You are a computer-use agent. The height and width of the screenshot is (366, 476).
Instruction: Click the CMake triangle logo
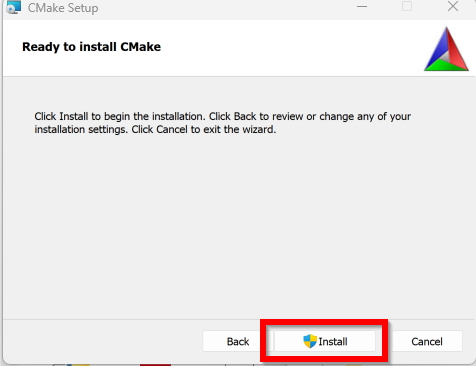point(446,49)
